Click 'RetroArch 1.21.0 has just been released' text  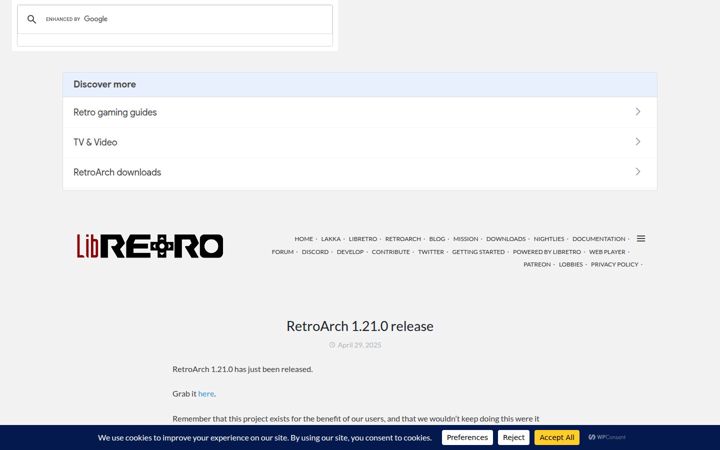click(x=242, y=369)
